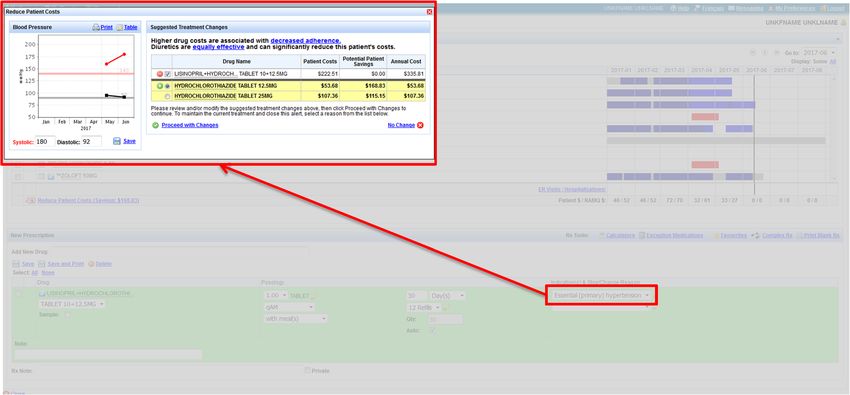The height and width of the screenshot is (395, 850).
Task: Open the Essential (primary) hypertension dropdown
Action: point(601,295)
